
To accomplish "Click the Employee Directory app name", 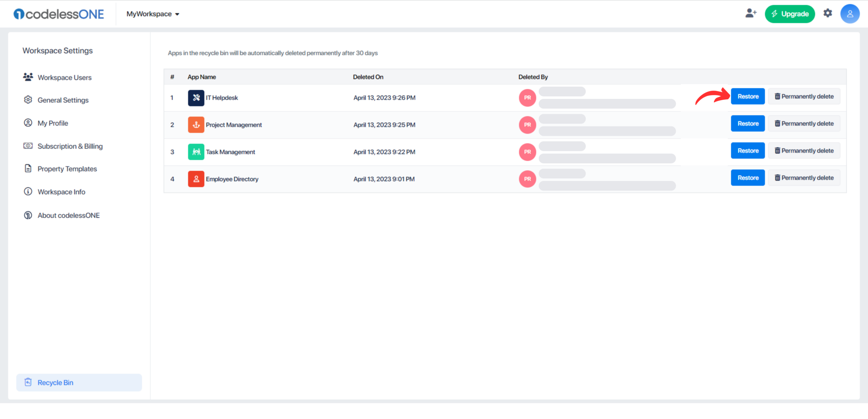I will [232, 179].
